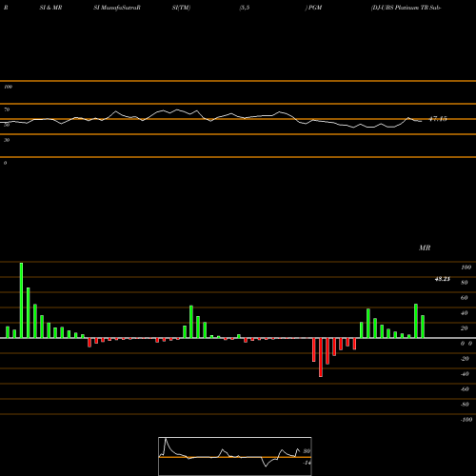Click the 'SI MunafaSutraR' header text
This screenshot has height=476, width=476.
click(x=117, y=8)
